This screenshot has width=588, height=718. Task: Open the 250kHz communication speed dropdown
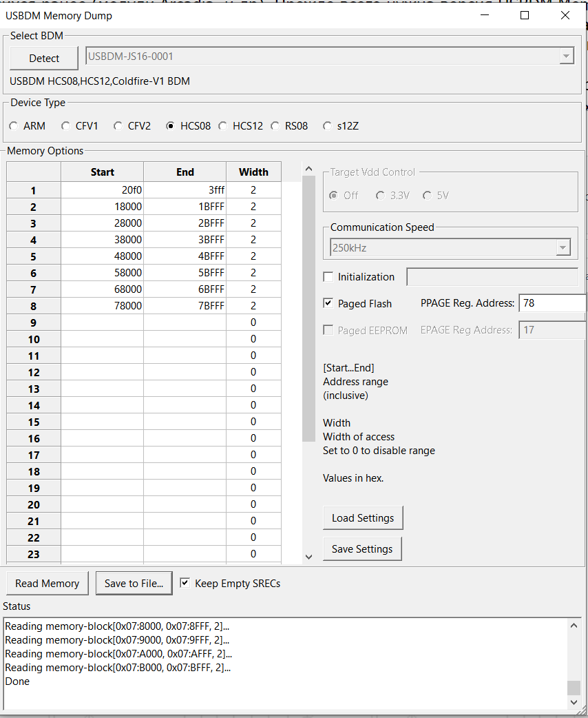pyautogui.click(x=563, y=248)
